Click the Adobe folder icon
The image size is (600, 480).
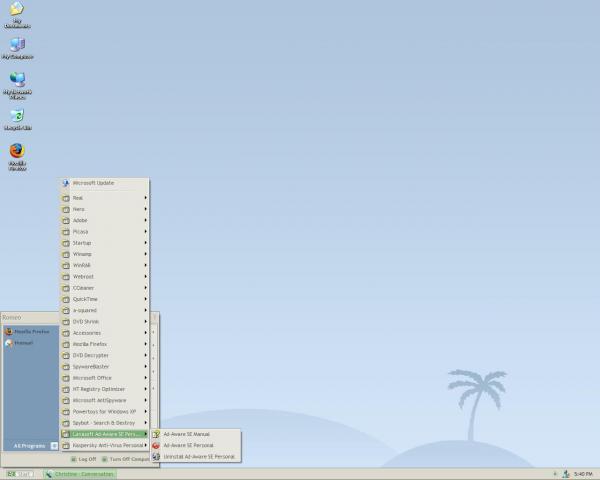[66, 220]
